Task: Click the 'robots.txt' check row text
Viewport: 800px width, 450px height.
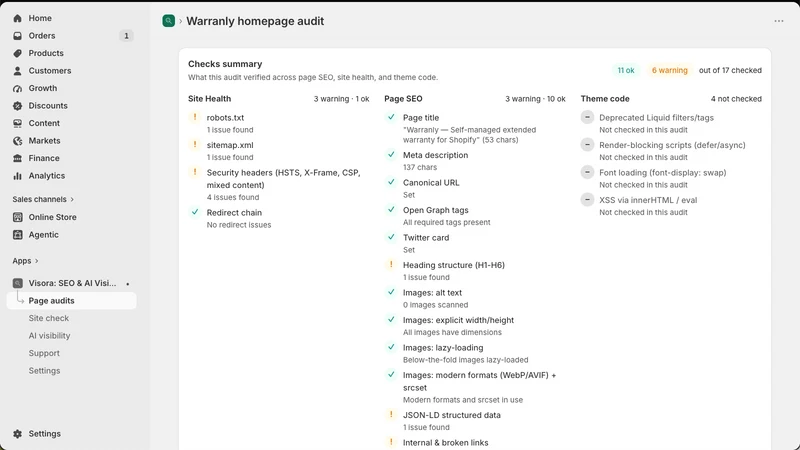Action: click(x=225, y=118)
